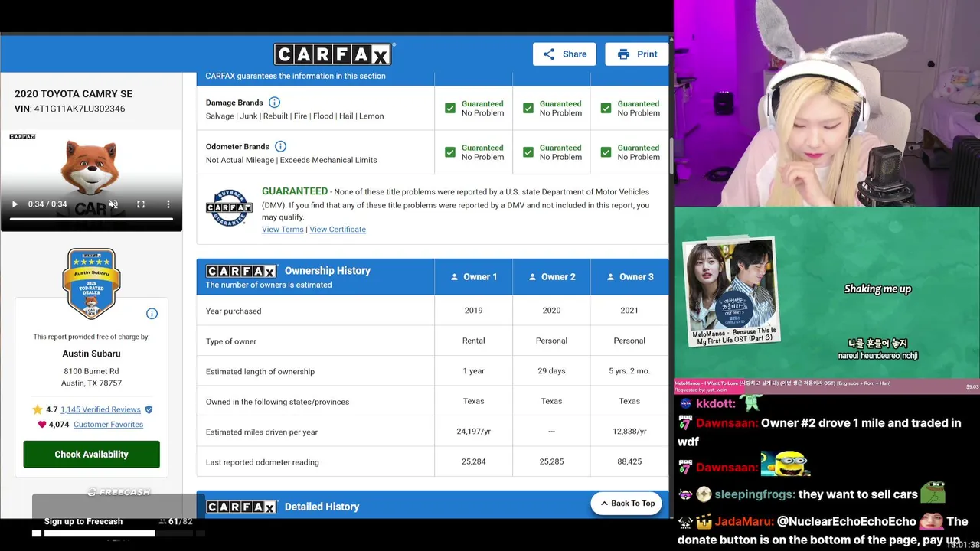This screenshot has height=551, width=980.
Task: Click the '5 yrs. 2 mo.' cell
Action: click(629, 371)
